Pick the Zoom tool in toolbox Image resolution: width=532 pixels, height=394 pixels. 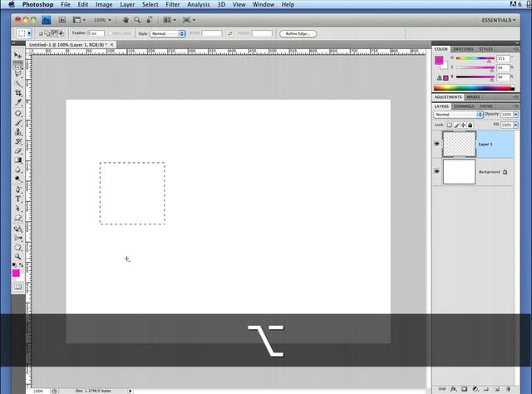[18, 257]
